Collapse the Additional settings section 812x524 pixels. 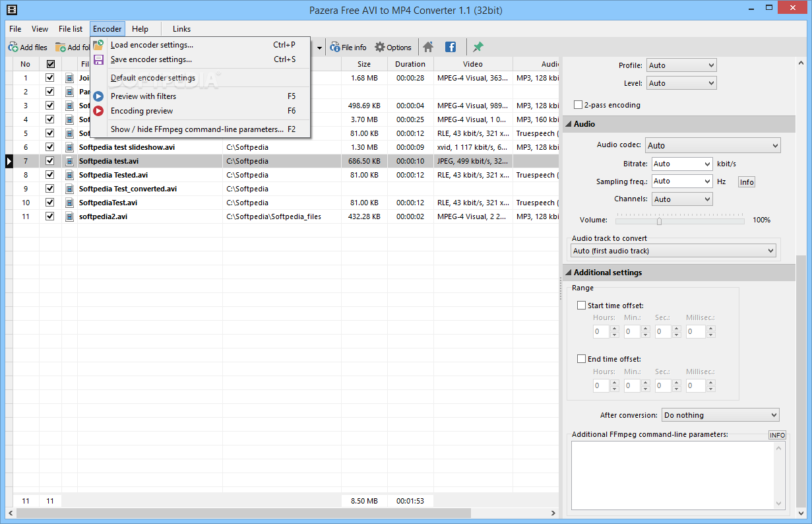tap(568, 273)
